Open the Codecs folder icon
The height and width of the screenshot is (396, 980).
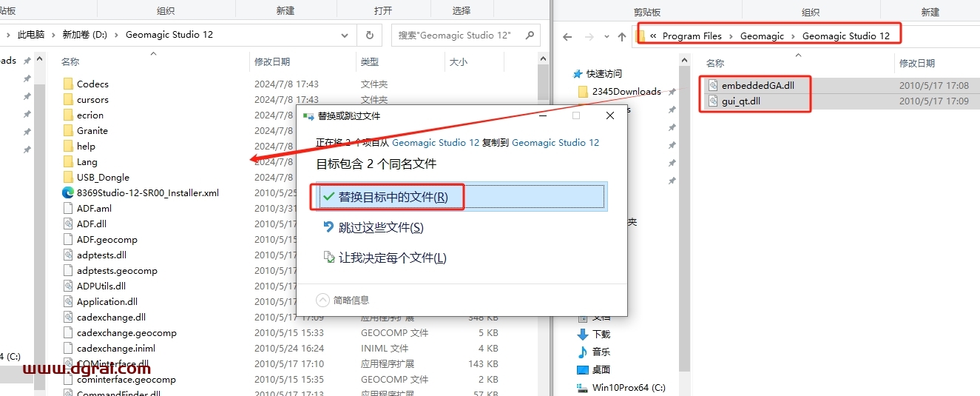(x=68, y=84)
